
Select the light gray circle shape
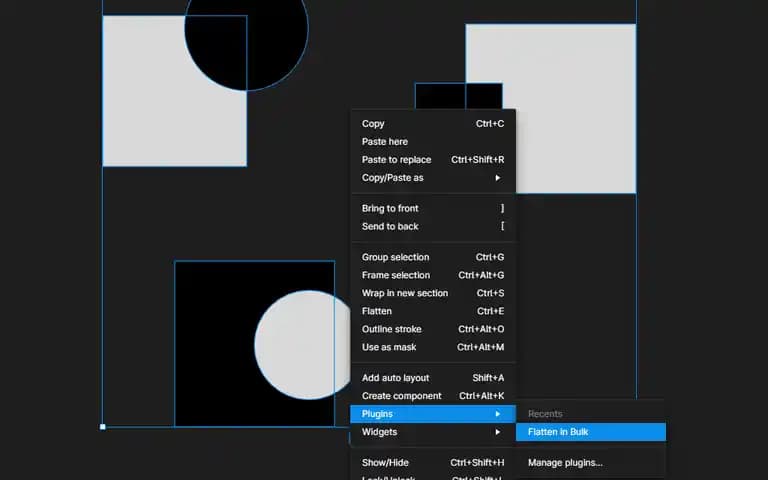pyautogui.click(x=303, y=345)
